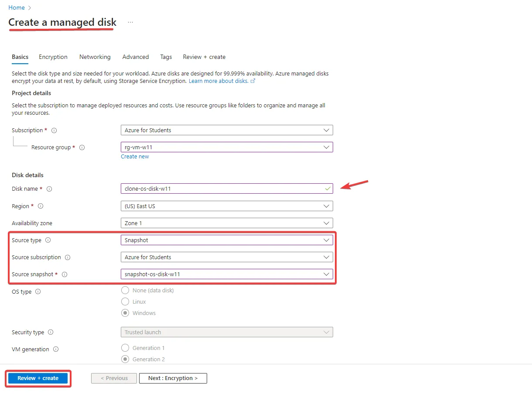
Task: Open the Source subscription dropdown
Action: pyautogui.click(x=227, y=257)
